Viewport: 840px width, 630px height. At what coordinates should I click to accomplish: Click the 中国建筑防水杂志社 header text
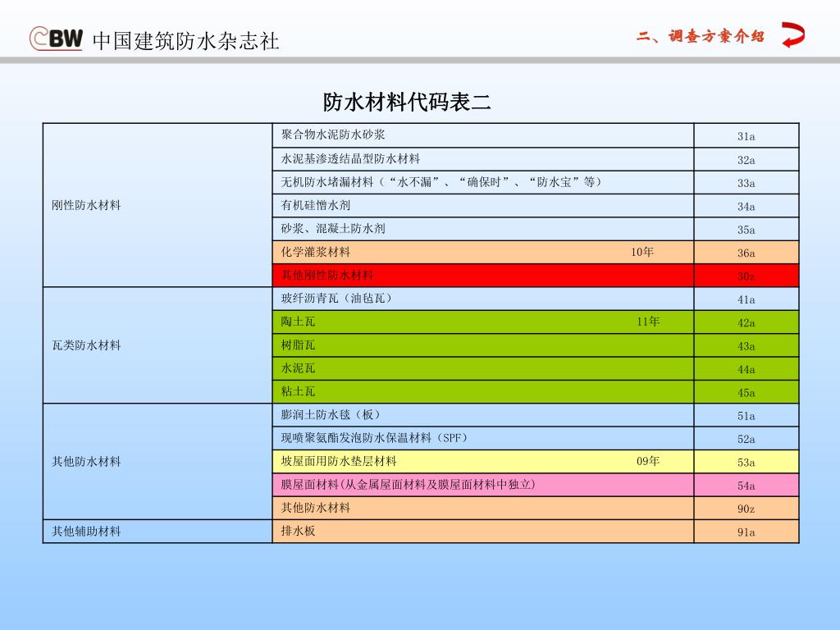tap(186, 41)
